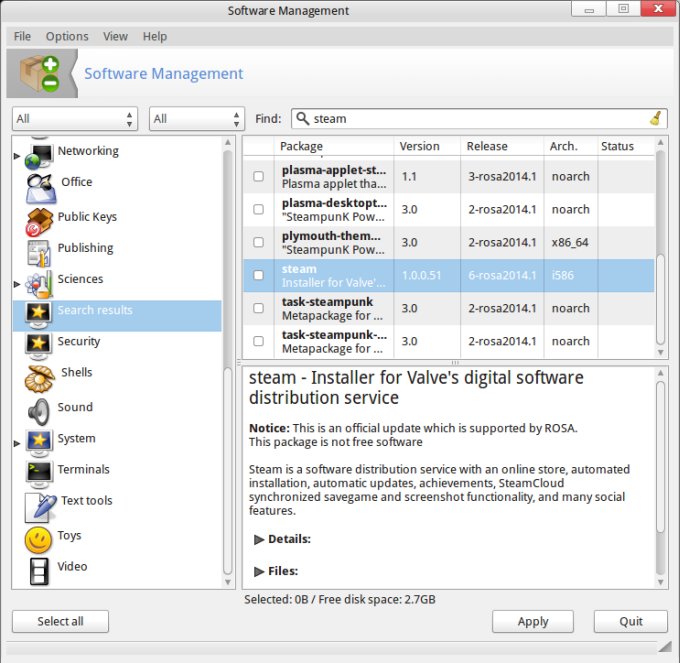
Task: Open the second All filter dropdown
Action: pyautogui.click(x=197, y=118)
